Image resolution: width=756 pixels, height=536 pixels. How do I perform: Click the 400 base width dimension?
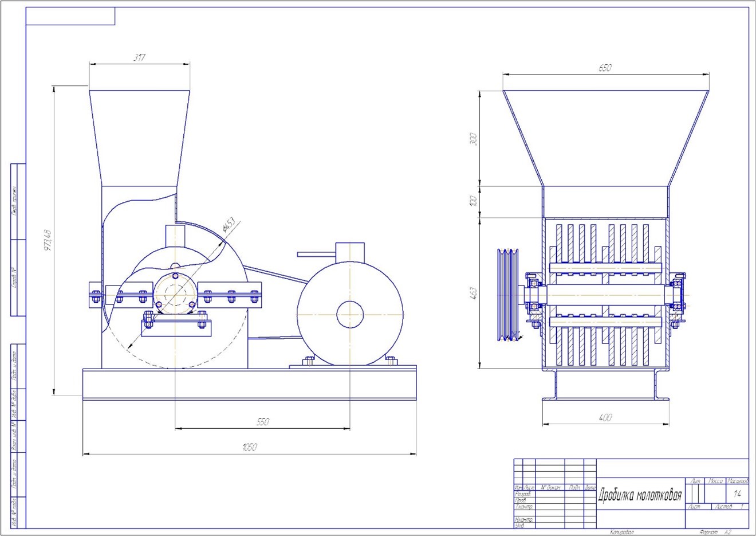click(605, 417)
